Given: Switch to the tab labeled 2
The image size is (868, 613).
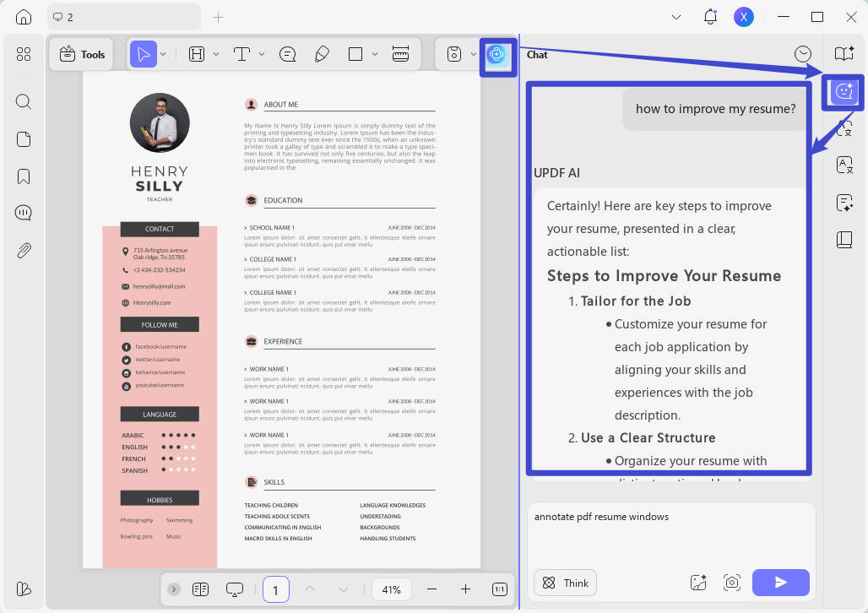Looking at the screenshot, I should pyautogui.click(x=124, y=17).
